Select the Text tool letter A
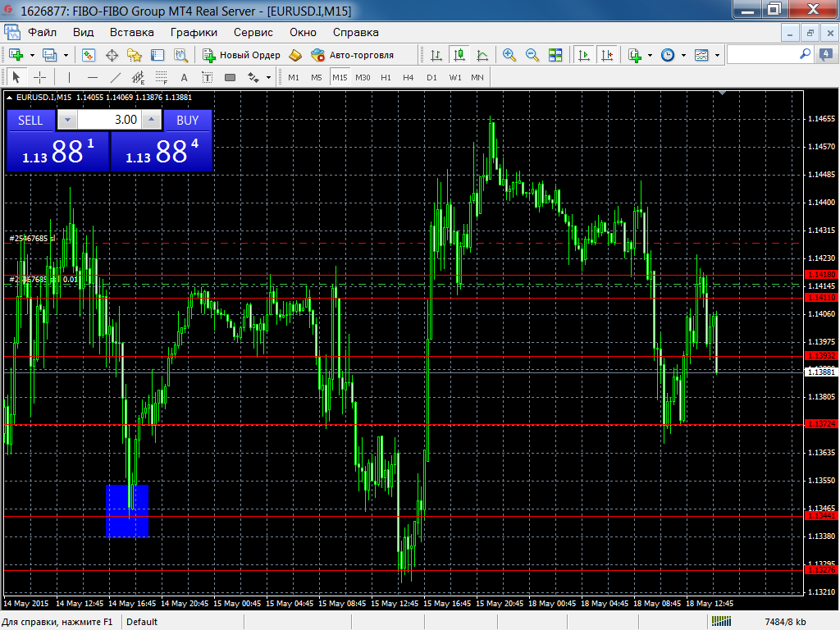840x630 pixels. (x=185, y=78)
